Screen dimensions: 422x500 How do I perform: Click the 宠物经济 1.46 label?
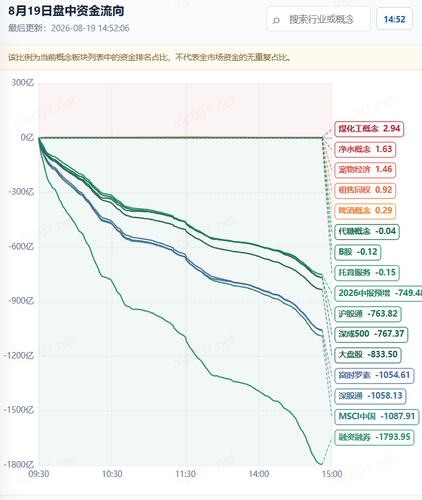coord(365,170)
